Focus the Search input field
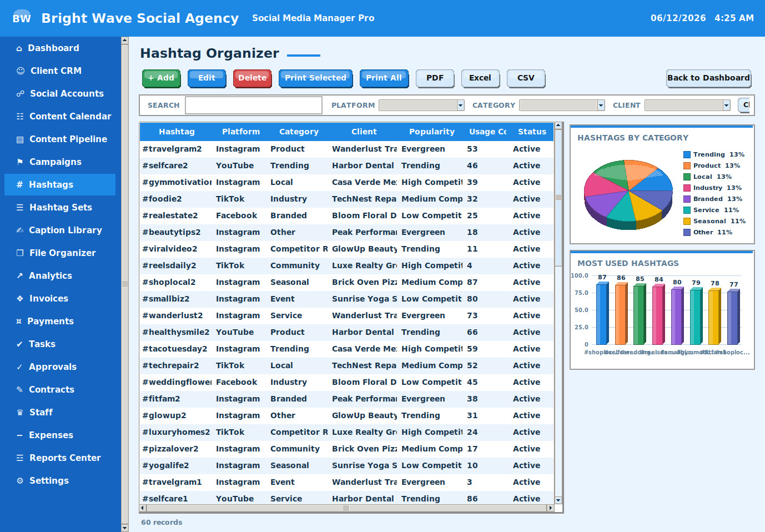The width and height of the screenshot is (765, 532). click(254, 105)
